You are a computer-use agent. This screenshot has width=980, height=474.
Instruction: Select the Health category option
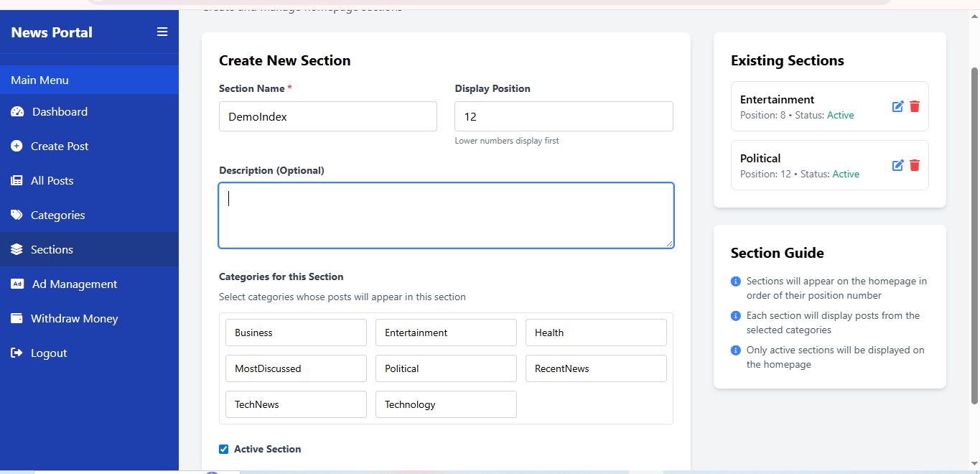[x=596, y=333]
